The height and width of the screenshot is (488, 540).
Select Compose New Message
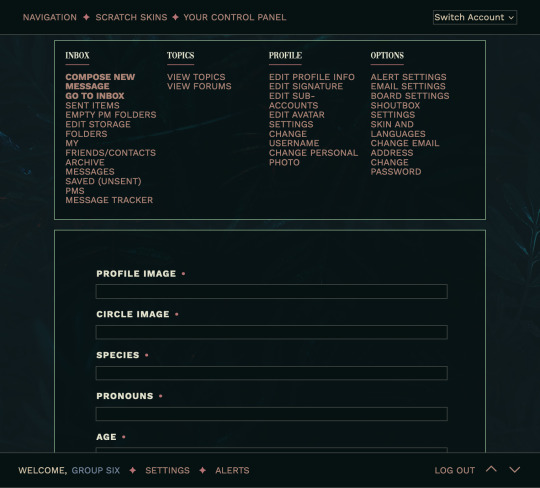coord(100,82)
